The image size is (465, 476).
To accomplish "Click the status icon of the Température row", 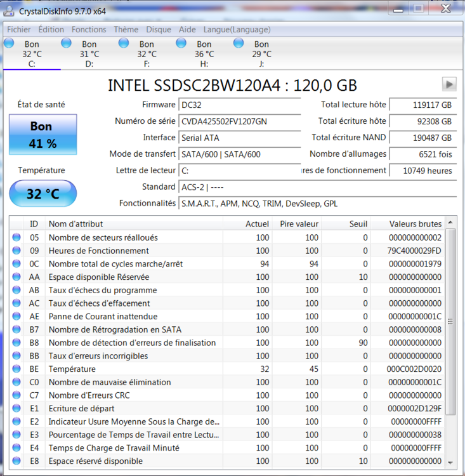I will pos(16,369).
